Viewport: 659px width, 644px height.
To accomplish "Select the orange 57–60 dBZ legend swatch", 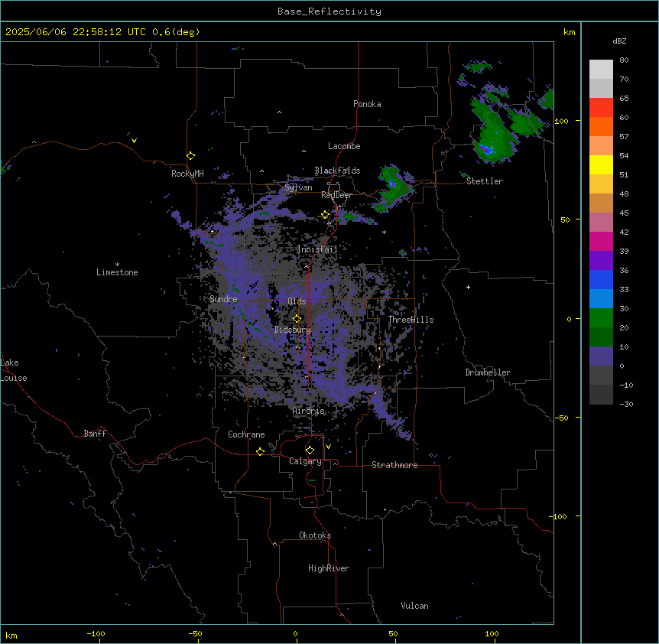I will pyautogui.click(x=601, y=126).
